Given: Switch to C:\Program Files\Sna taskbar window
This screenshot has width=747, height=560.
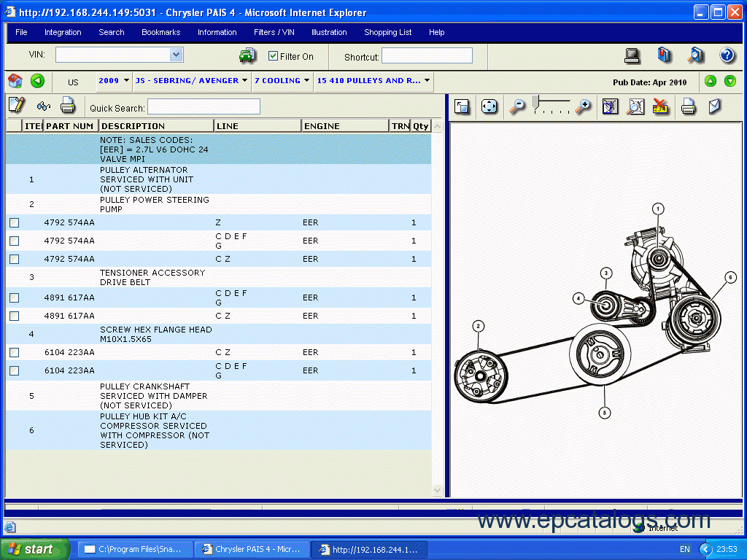Looking at the screenshot, I should pyautogui.click(x=135, y=549).
